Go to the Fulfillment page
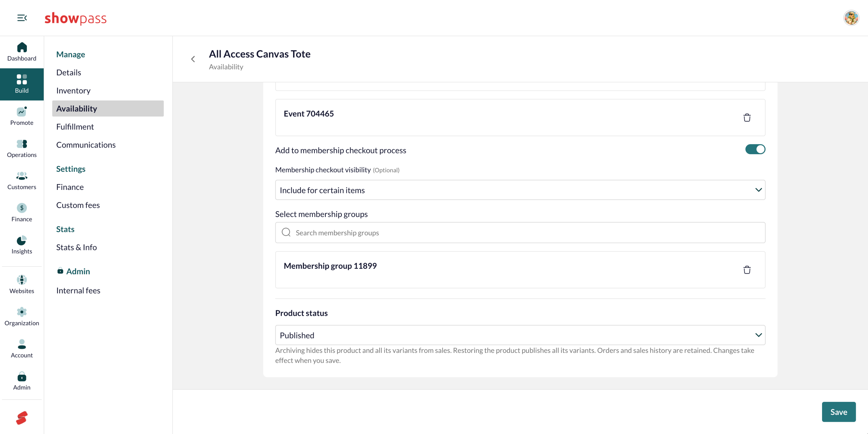Image resolution: width=868 pixels, height=434 pixels. pos(108,127)
